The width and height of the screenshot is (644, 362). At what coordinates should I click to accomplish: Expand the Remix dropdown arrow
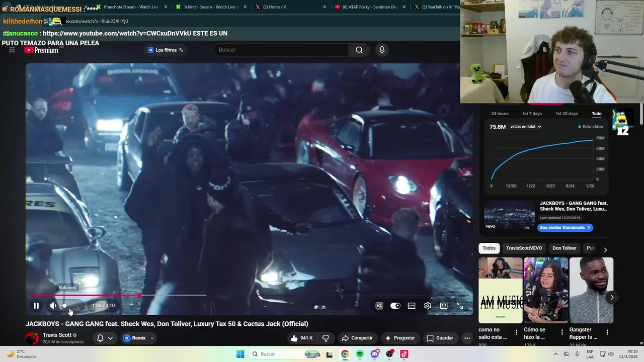pos(152,338)
